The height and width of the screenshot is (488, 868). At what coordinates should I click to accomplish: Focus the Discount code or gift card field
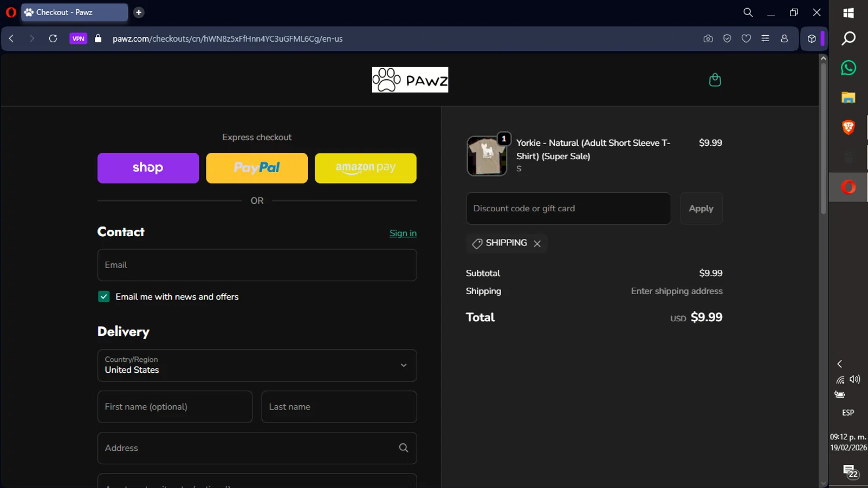[x=568, y=208]
